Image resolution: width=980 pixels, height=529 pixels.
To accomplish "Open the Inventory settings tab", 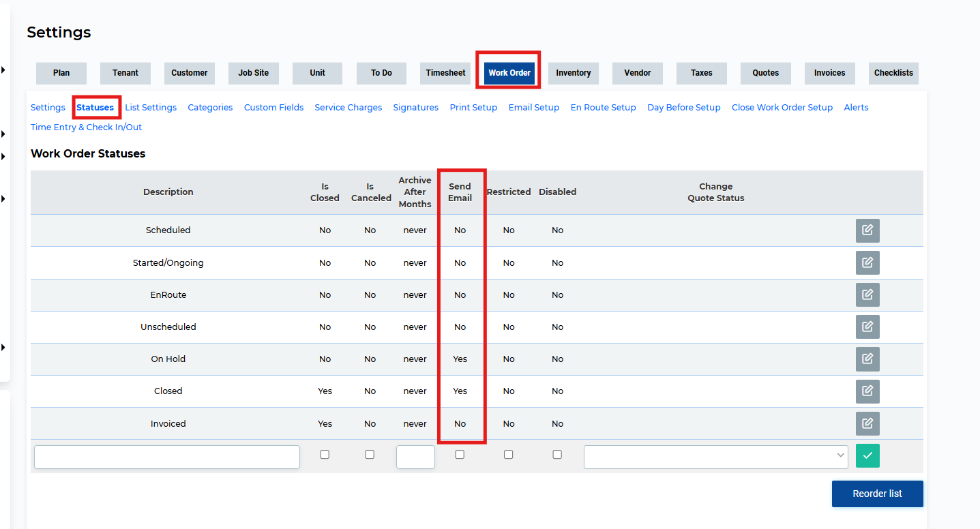I will pos(574,73).
